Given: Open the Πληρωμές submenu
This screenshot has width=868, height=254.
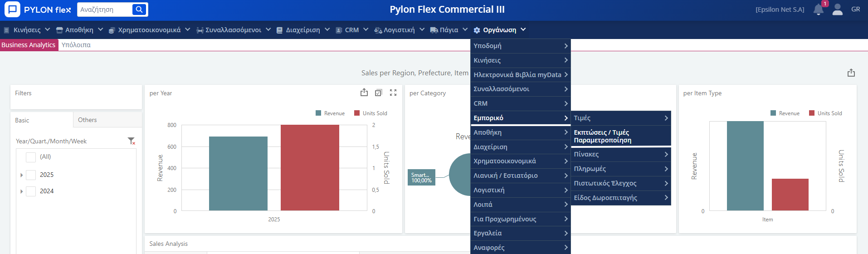Looking at the screenshot, I should 621,169.
